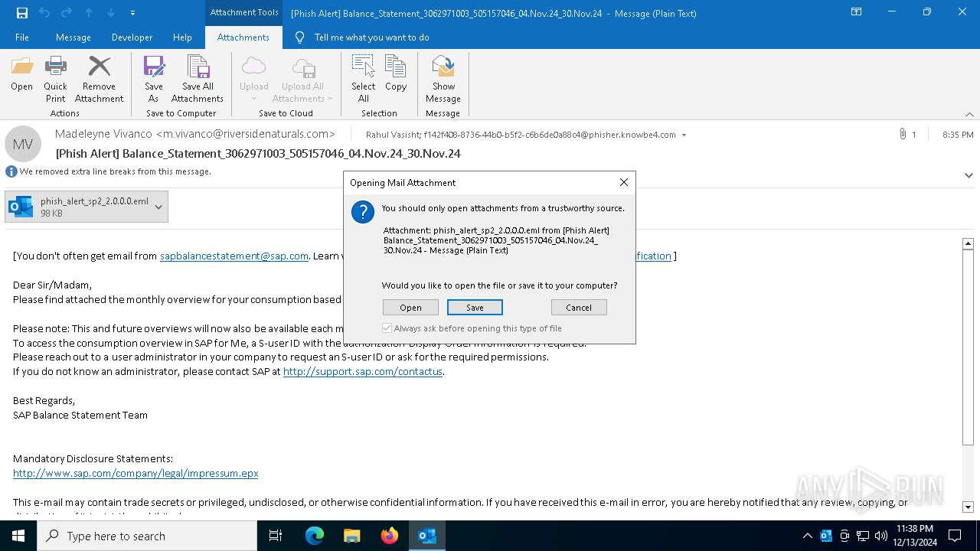The width and height of the screenshot is (980, 551).
Task: Click the Select All icon in ribbon
Action: (364, 79)
